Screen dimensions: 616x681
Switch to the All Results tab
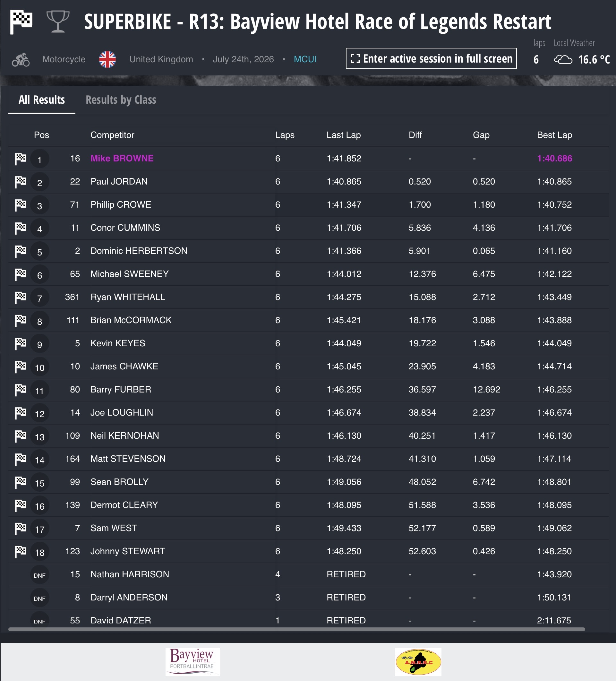41,100
